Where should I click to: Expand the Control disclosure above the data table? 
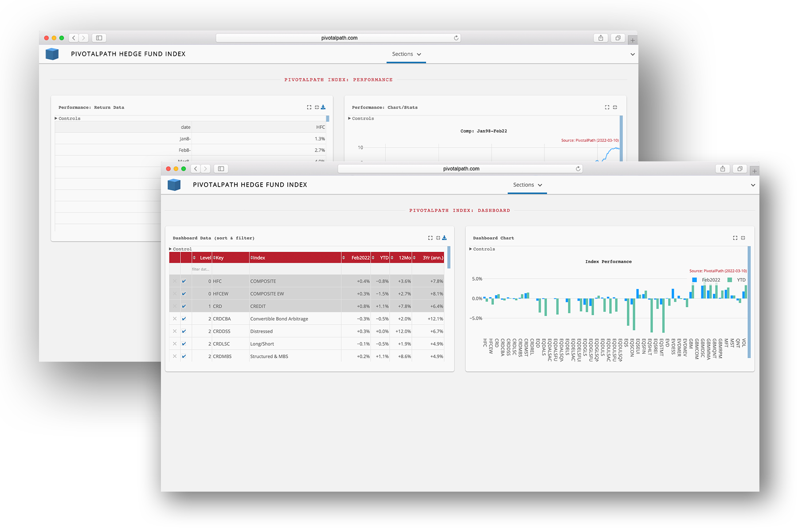[x=180, y=249]
